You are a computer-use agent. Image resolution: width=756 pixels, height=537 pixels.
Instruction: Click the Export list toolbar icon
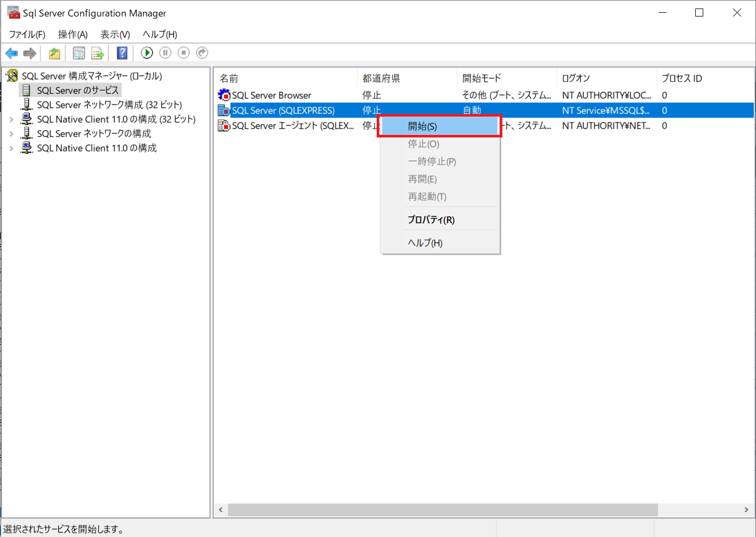tap(97, 53)
